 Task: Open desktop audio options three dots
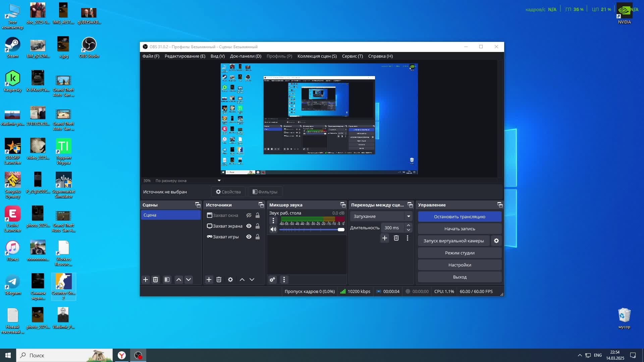[273, 221]
